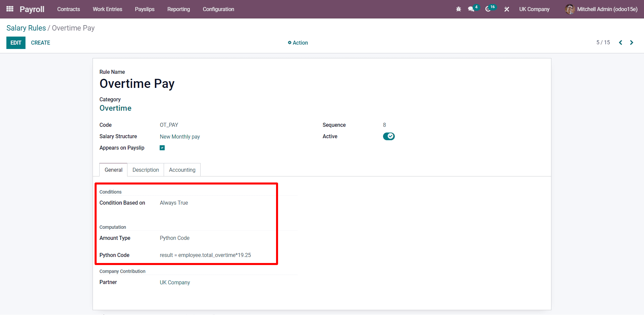The image size is (644, 315).
Task: Click the Always True condition value
Action: [x=174, y=203]
